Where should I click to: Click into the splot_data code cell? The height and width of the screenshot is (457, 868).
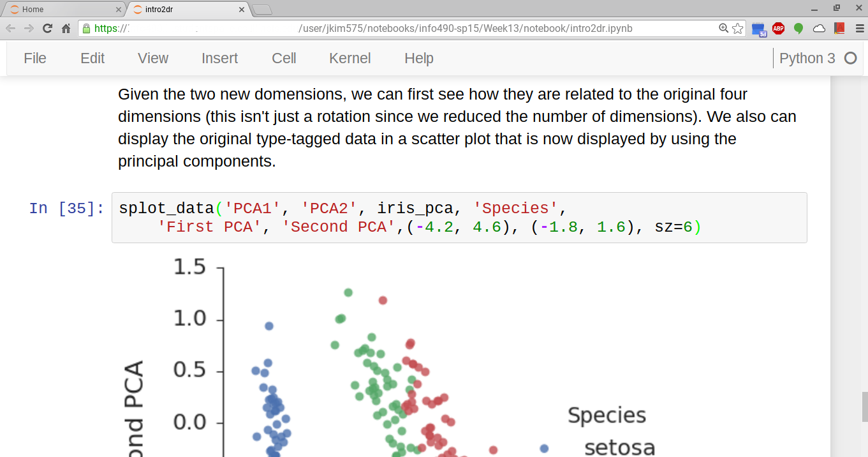pyautogui.click(x=459, y=218)
